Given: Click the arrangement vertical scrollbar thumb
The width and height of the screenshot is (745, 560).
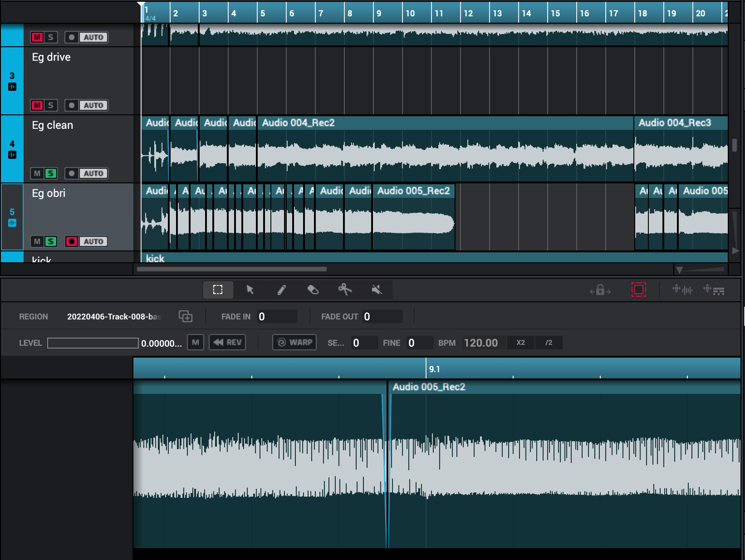Looking at the screenshot, I should click(735, 145).
